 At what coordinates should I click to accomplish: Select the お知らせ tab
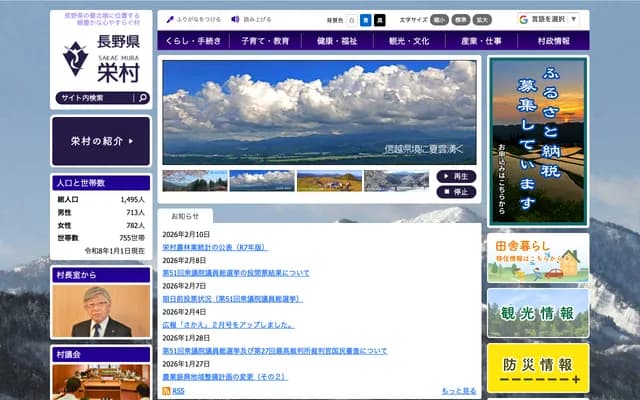(187, 216)
